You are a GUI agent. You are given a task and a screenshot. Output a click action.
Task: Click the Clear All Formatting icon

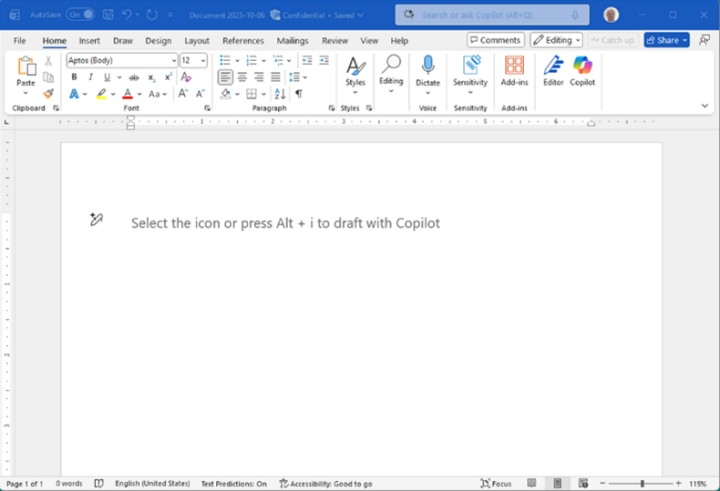click(186, 77)
